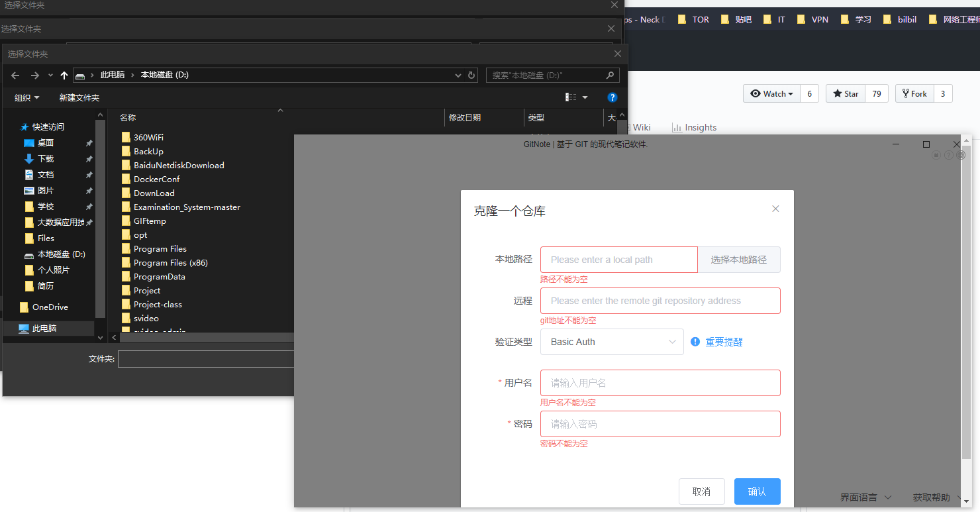Open 个人照片 in navigation pane
The height and width of the screenshot is (512, 980).
point(53,270)
